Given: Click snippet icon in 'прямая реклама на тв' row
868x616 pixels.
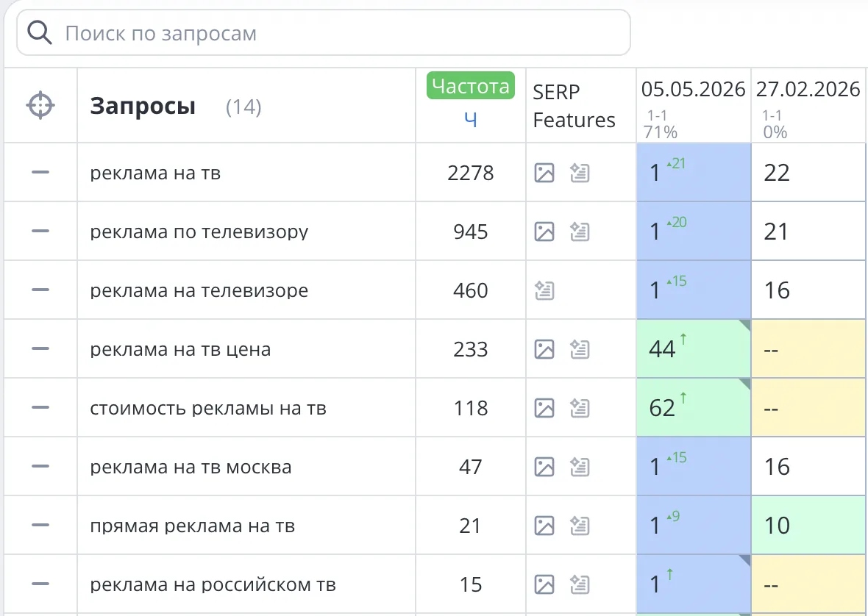Looking at the screenshot, I should coord(580,526).
